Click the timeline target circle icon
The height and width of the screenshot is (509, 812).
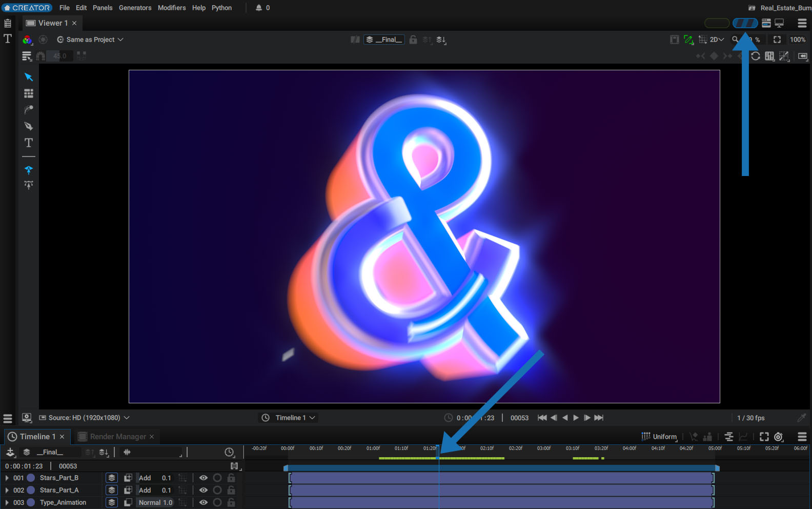tap(779, 437)
